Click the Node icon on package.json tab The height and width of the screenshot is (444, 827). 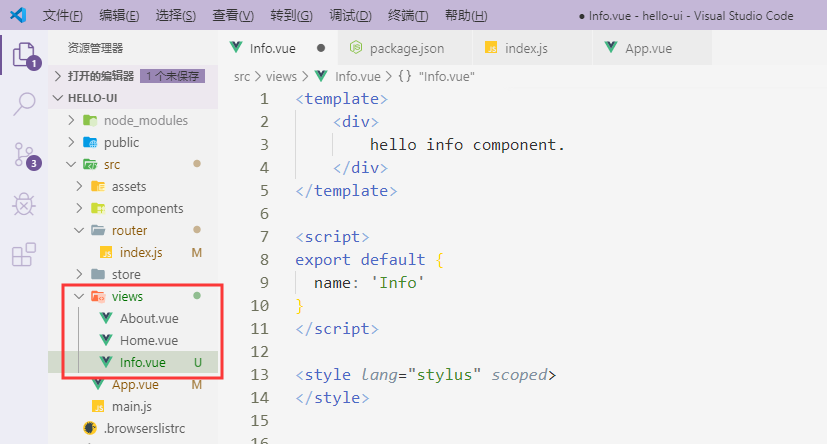356,47
